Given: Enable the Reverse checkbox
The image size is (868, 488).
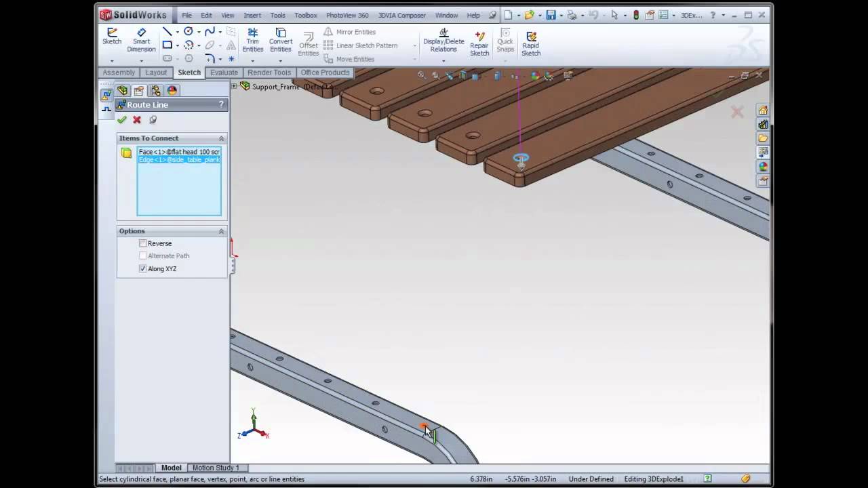Looking at the screenshot, I should (142, 243).
